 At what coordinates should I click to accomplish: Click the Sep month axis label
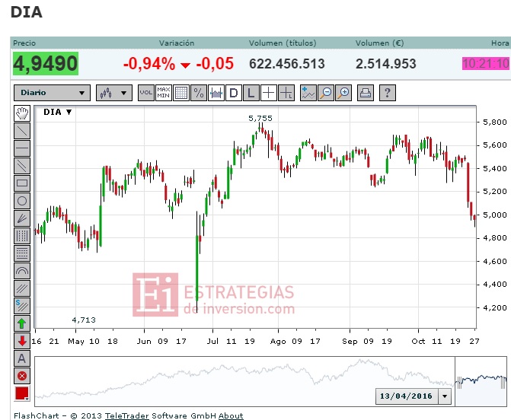click(350, 341)
